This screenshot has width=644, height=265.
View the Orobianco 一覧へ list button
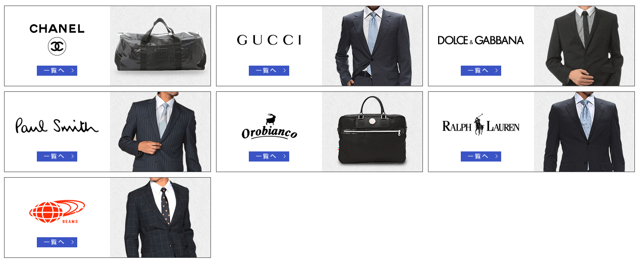[x=269, y=156]
